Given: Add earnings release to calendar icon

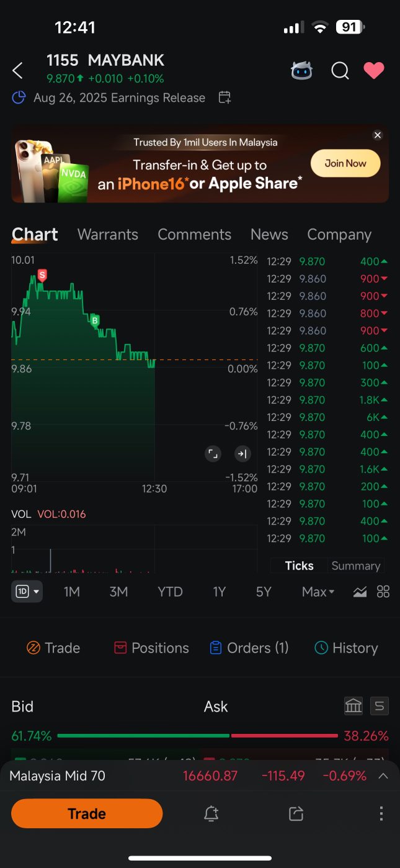Looking at the screenshot, I should [224, 97].
